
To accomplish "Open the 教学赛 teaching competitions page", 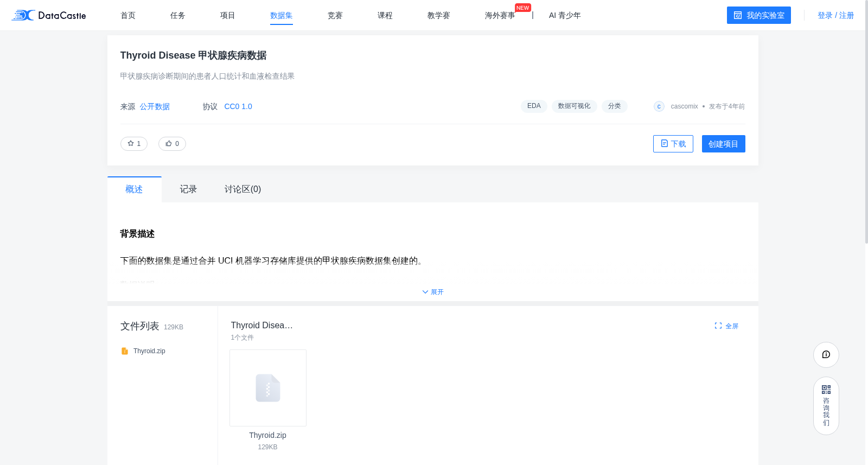I will (x=439, y=15).
